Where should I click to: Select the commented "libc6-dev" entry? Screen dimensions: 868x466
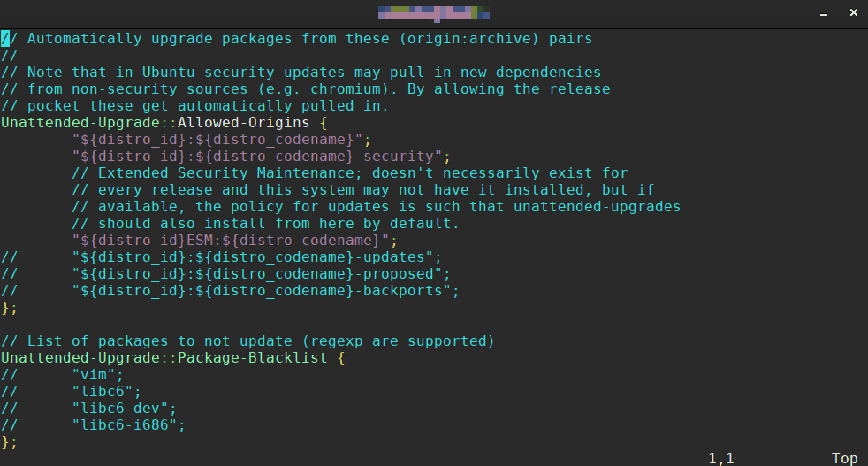pyautogui.click(x=124, y=409)
